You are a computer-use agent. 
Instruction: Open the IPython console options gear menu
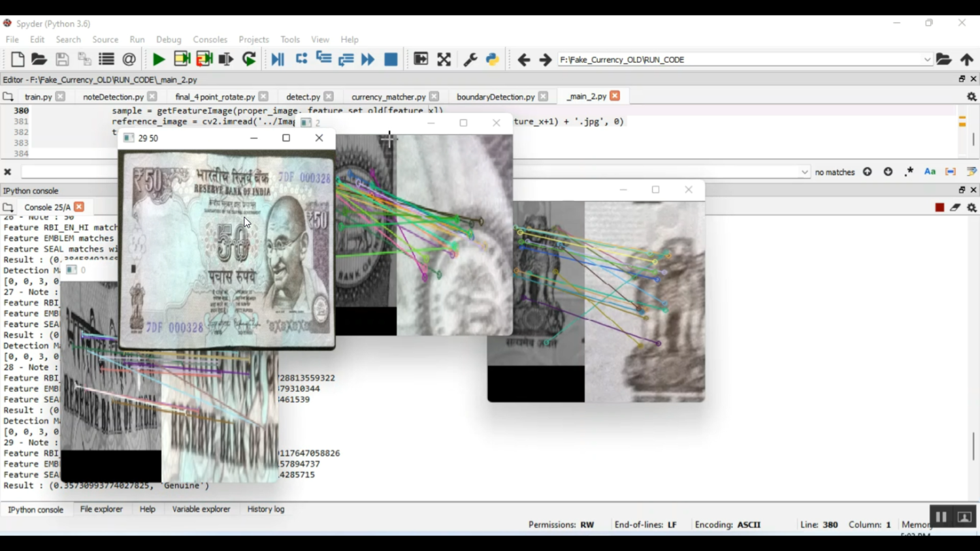pyautogui.click(x=972, y=206)
